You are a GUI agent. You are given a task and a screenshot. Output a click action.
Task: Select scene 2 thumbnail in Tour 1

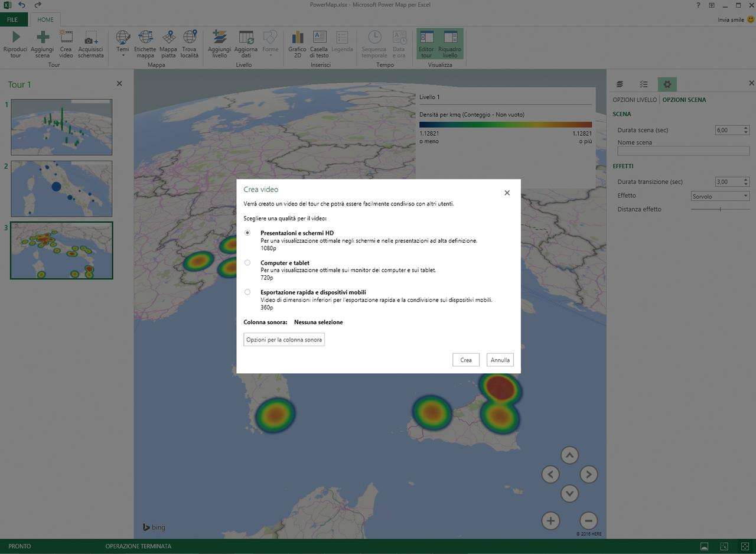(61, 189)
